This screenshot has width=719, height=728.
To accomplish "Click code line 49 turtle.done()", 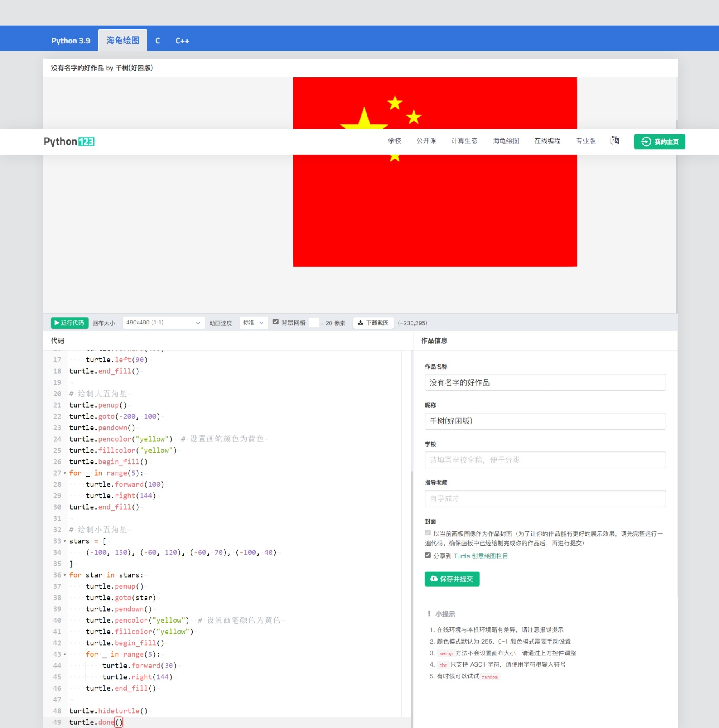I will pyautogui.click(x=96, y=723).
